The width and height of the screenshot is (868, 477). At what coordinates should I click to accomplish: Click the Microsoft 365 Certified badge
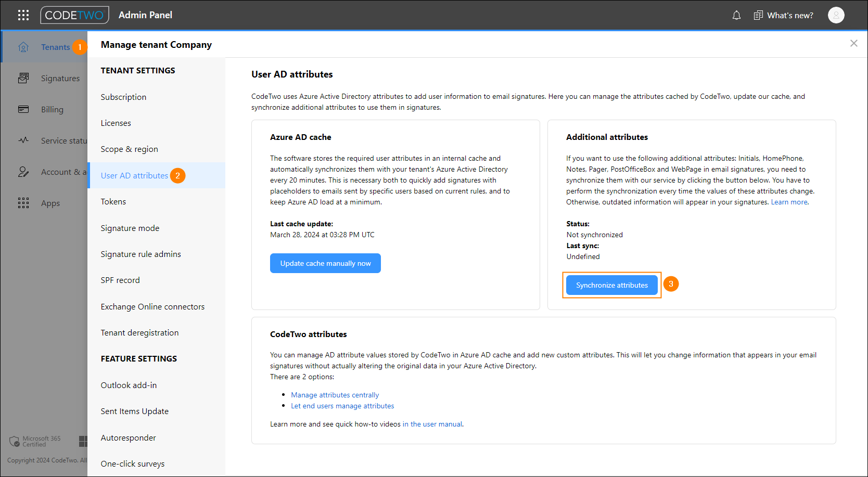(35, 441)
